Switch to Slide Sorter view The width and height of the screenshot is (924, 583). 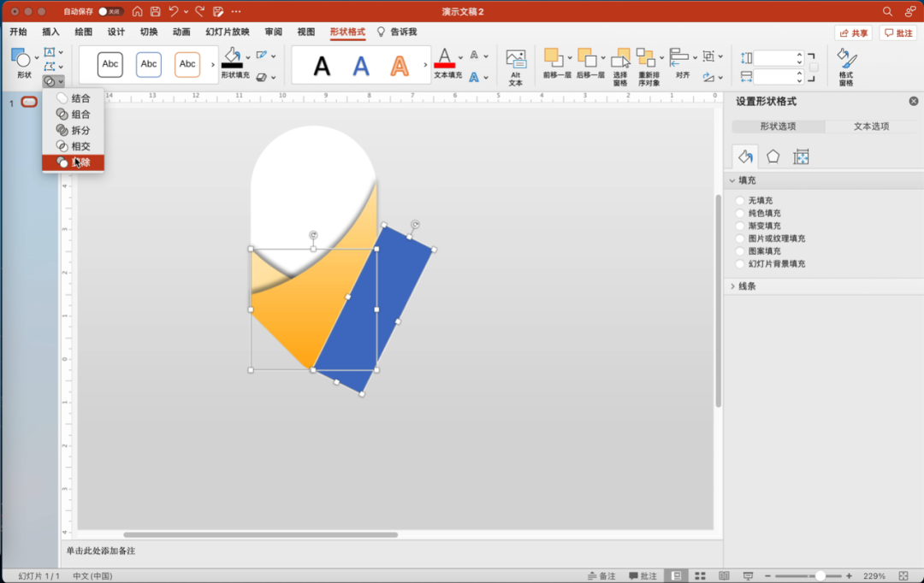coord(700,575)
